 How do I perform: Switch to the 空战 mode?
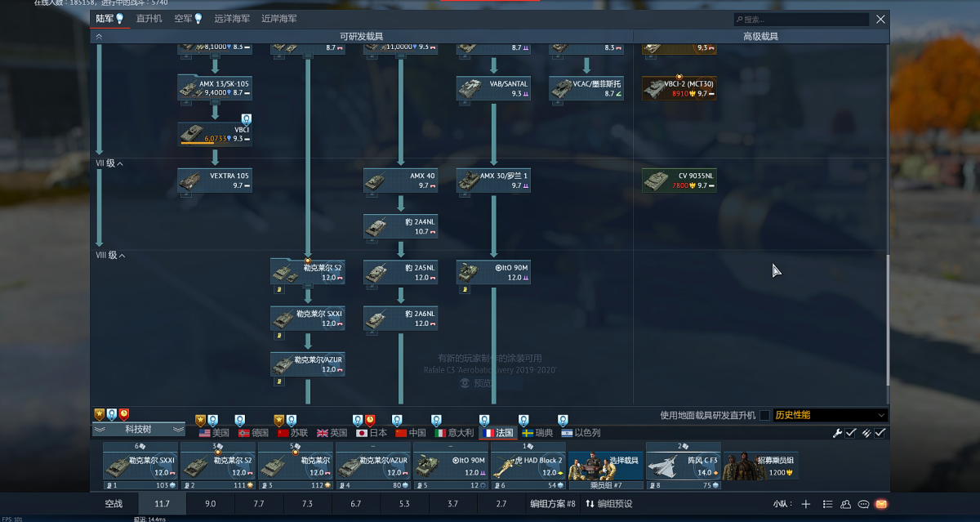(114, 504)
